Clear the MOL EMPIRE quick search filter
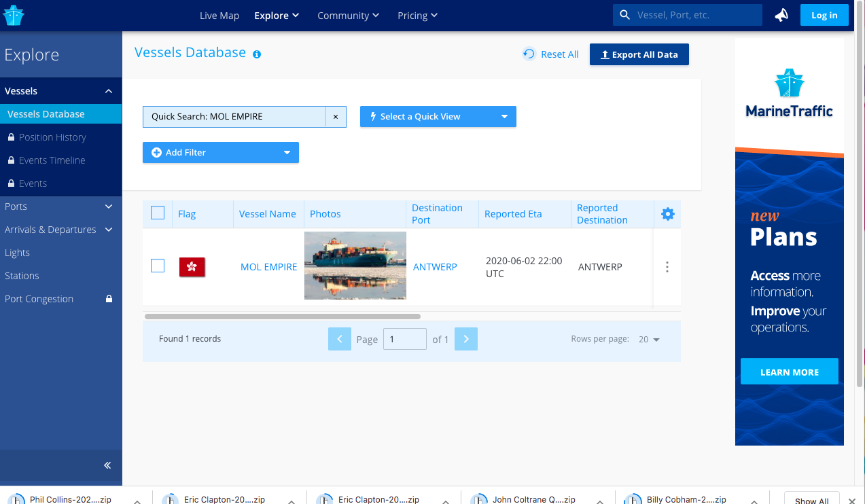865x504 pixels. pyautogui.click(x=335, y=117)
